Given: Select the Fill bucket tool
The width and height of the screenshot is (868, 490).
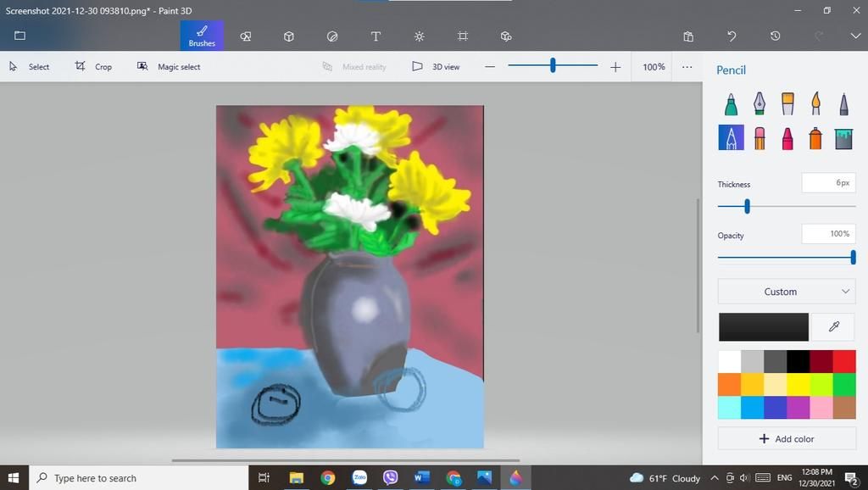Looking at the screenshot, I should [843, 138].
